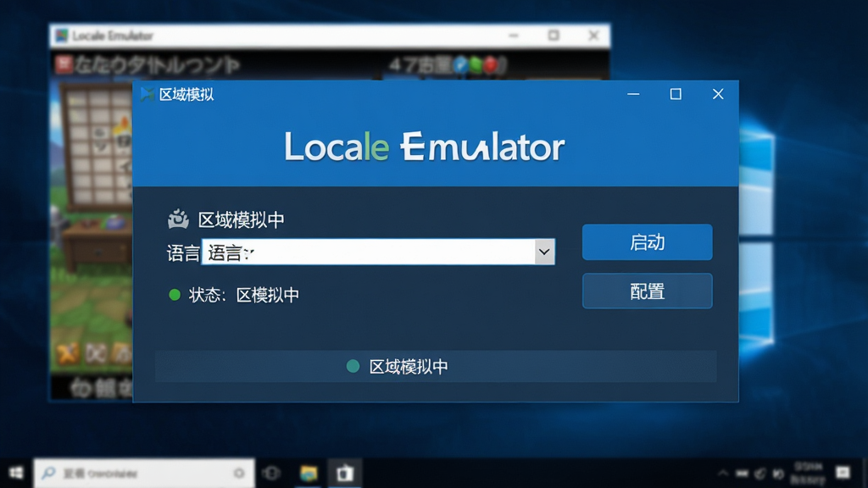
Task: Click the 启动 launch button
Action: (647, 242)
